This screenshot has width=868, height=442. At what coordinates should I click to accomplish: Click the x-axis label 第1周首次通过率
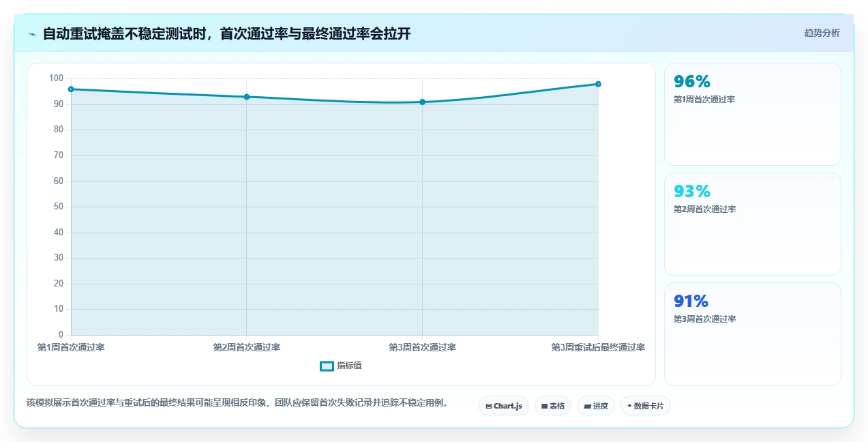(71, 347)
